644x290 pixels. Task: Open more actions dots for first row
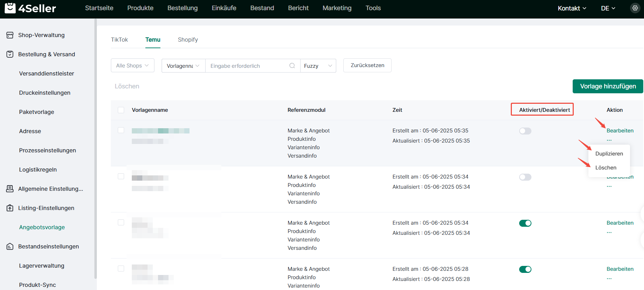[609, 140]
